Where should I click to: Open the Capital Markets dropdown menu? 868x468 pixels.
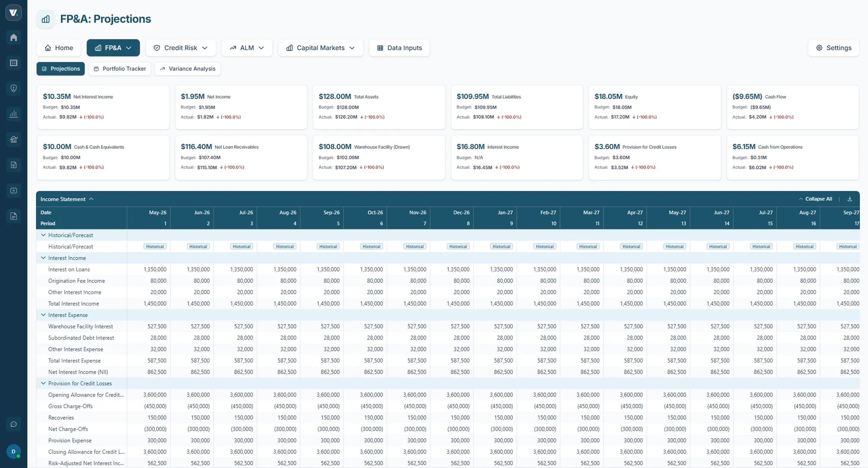click(320, 48)
